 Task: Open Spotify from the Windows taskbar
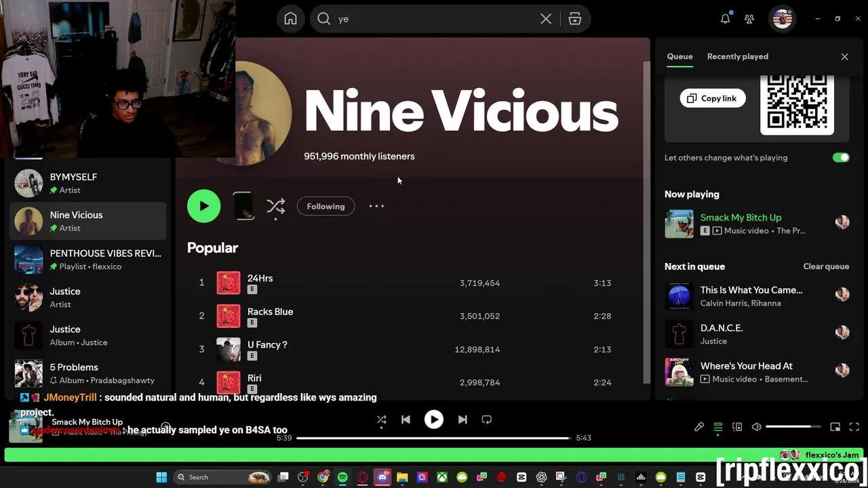tap(342, 477)
